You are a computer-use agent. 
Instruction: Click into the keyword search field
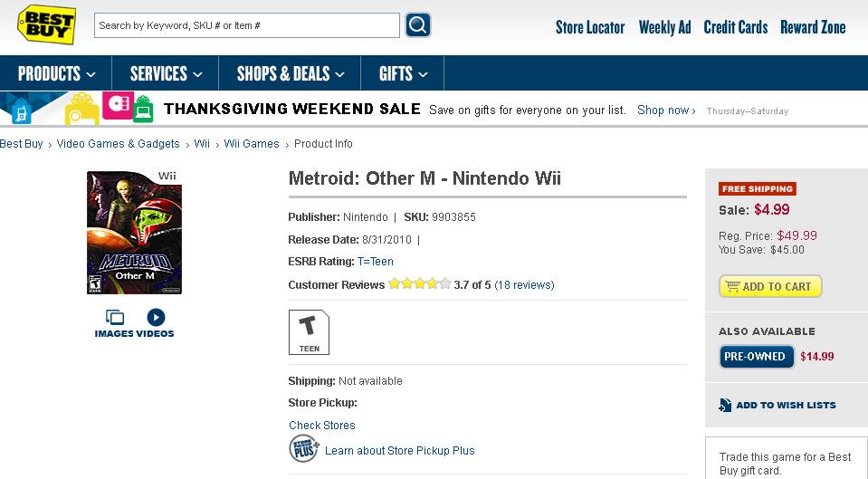[246, 25]
